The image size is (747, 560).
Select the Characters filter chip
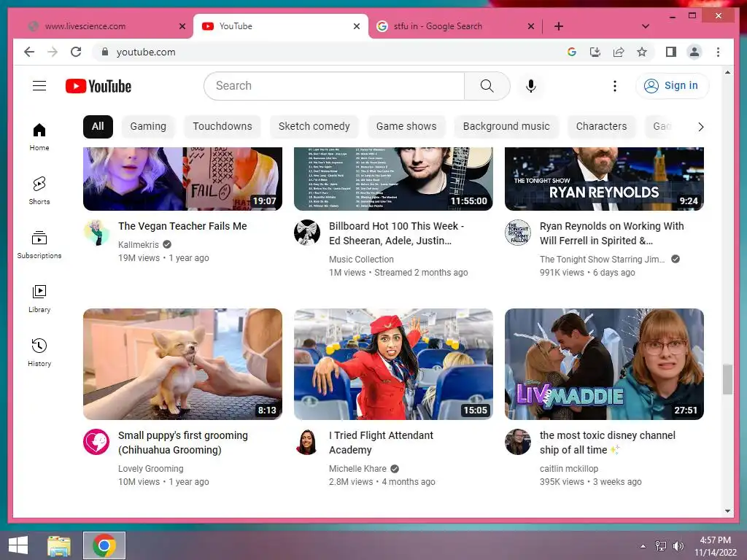pyautogui.click(x=601, y=126)
